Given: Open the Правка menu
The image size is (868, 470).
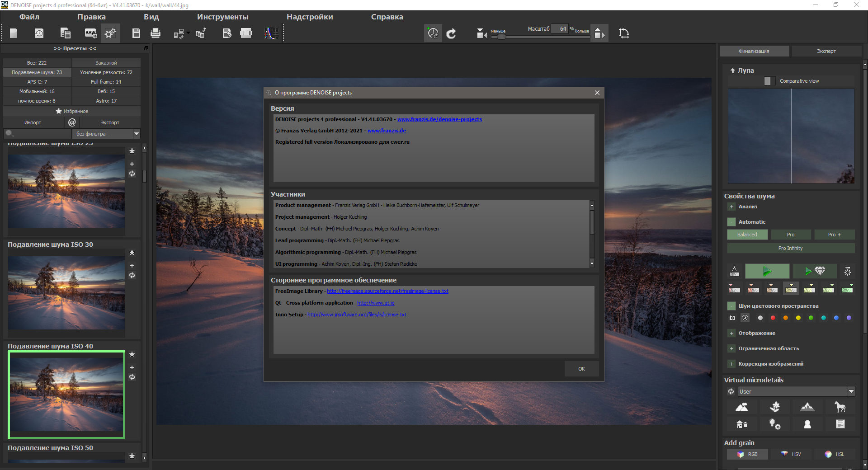Looking at the screenshot, I should click(91, 17).
